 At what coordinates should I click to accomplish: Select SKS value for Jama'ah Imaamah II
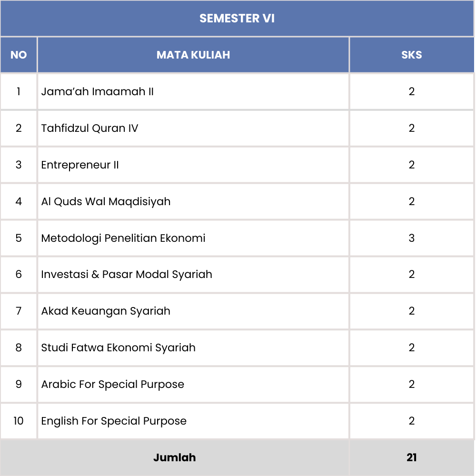click(411, 91)
